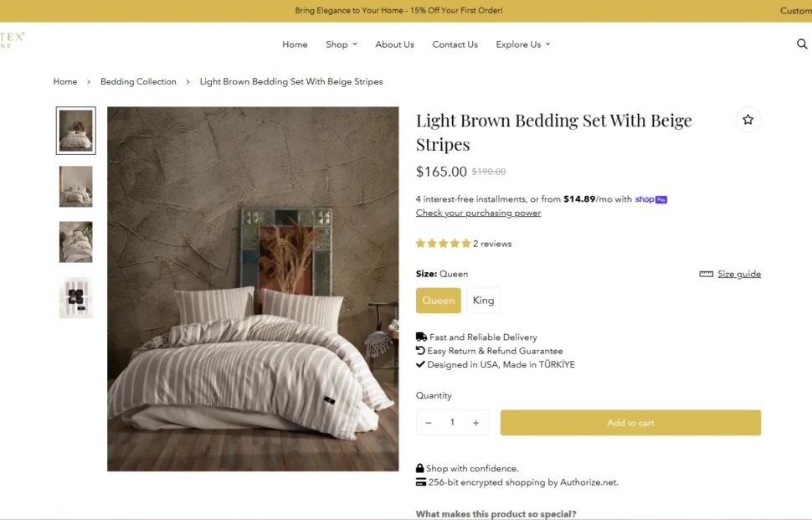View the fourth product thumbnail
812x520 pixels.
(x=76, y=297)
